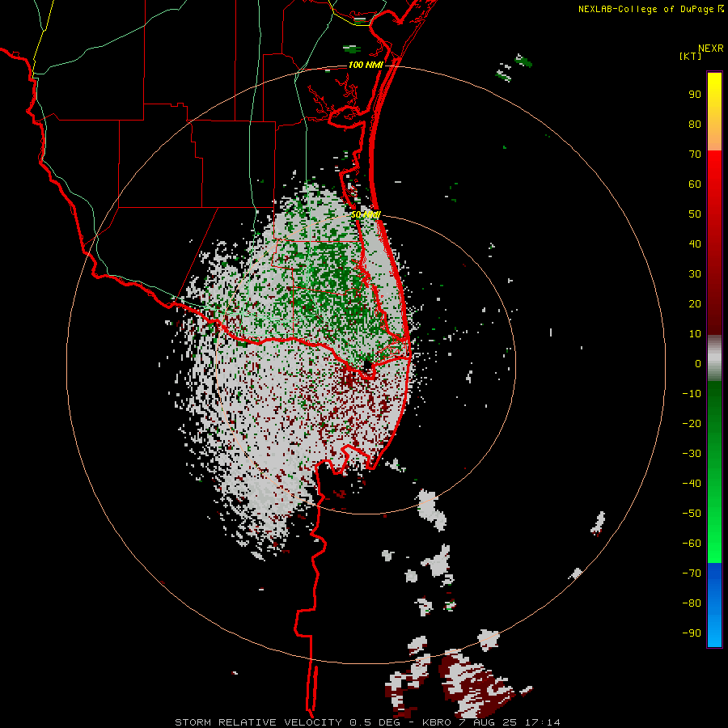Click the -90 value on velocity scale
This screenshot has width=728, height=728.
coord(692,633)
